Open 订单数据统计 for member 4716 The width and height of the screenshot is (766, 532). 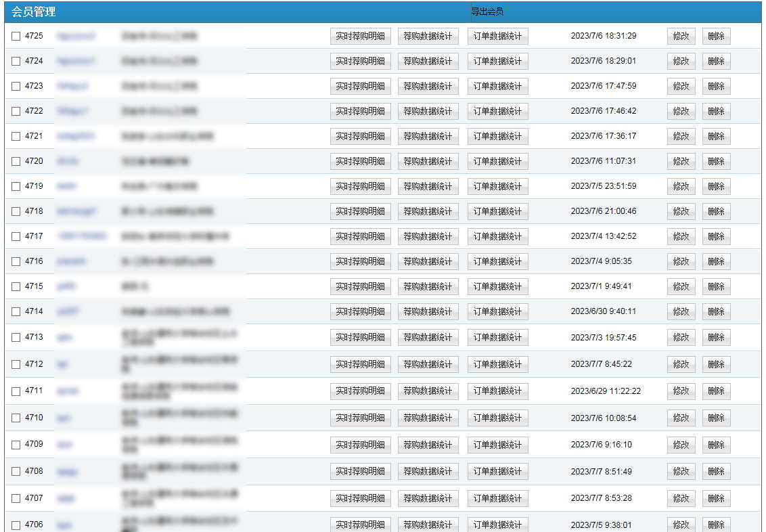[497, 262]
